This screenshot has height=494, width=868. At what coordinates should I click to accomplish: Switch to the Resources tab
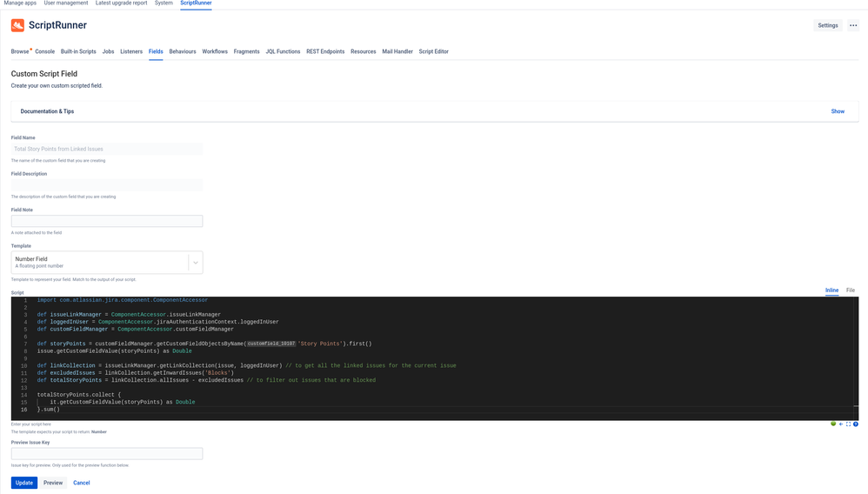pyautogui.click(x=364, y=51)
